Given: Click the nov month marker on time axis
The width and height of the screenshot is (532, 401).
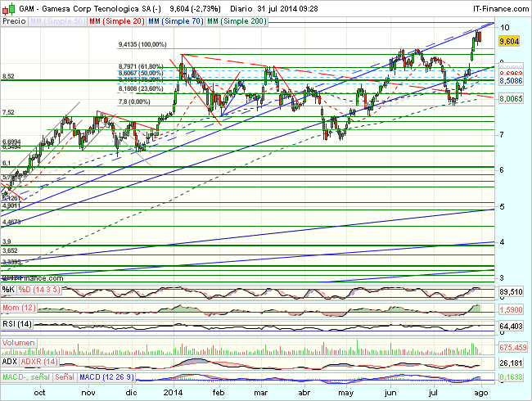Looking at the screenshot, I should pos(88,393).
